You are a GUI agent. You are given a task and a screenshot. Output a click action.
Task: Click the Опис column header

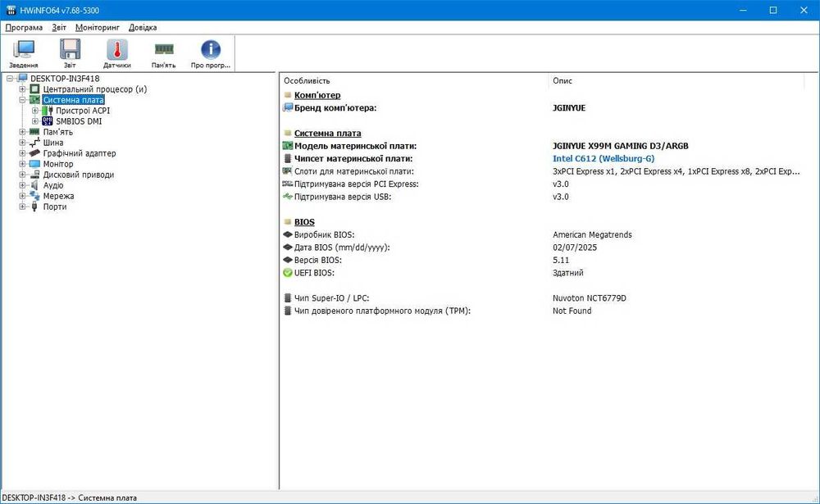[x=676, y=80]
